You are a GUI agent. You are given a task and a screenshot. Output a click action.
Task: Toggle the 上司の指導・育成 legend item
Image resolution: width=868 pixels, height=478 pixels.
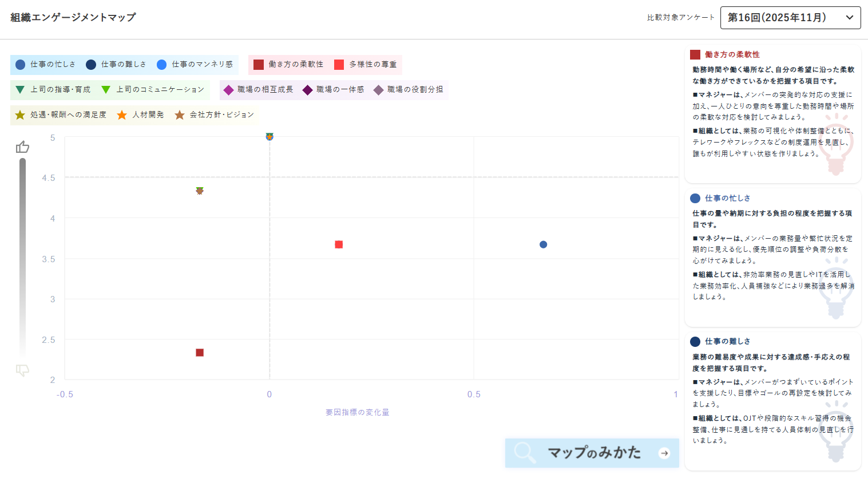pos(53,90)
